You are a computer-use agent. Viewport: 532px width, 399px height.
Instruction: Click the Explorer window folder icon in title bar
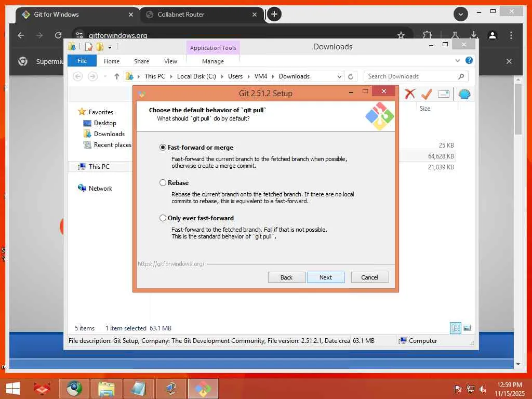tap(72, 46)
